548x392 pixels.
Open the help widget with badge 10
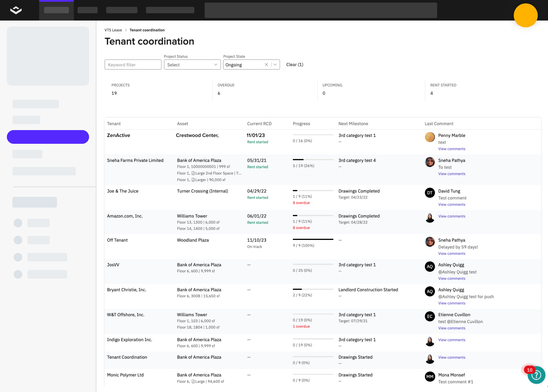(x=536, y=375)
